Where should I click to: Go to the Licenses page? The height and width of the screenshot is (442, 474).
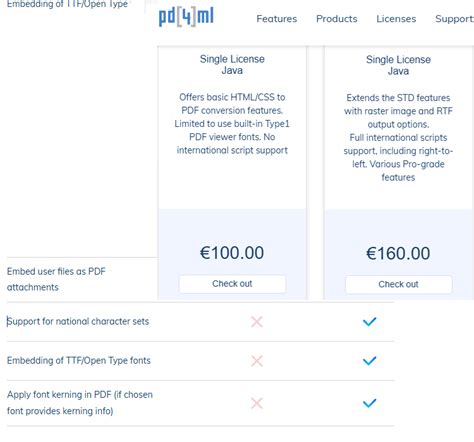(x=396, y=19)
